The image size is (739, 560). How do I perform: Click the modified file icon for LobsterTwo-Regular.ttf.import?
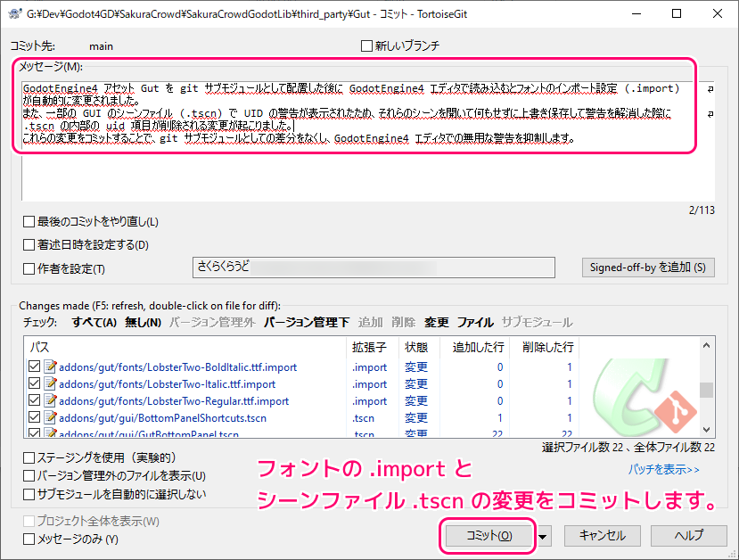point(50,400)
